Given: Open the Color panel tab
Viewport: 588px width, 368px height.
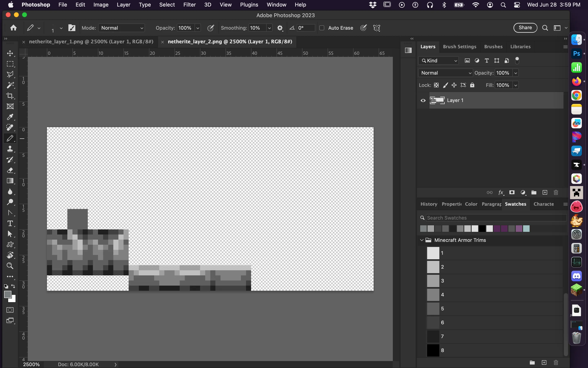Looking at the screenshot, I should coord(471,204).
